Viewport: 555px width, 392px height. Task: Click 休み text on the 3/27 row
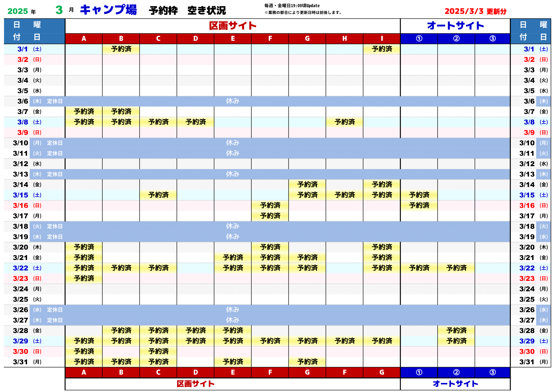pos(233,320)
